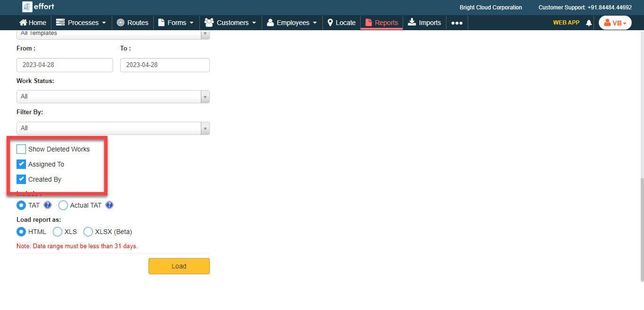Open the notification bell icon
644x310 pixels.
(588, 23)
